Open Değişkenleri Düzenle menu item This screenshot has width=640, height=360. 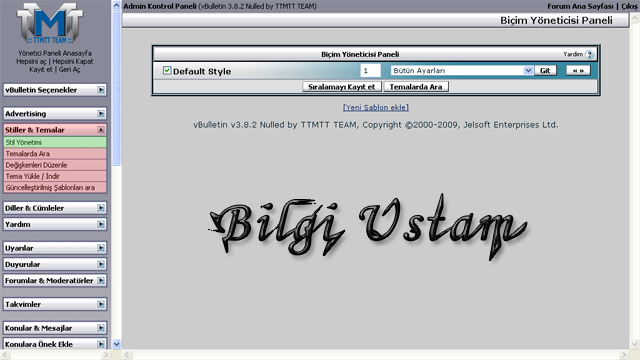[55, 165]
